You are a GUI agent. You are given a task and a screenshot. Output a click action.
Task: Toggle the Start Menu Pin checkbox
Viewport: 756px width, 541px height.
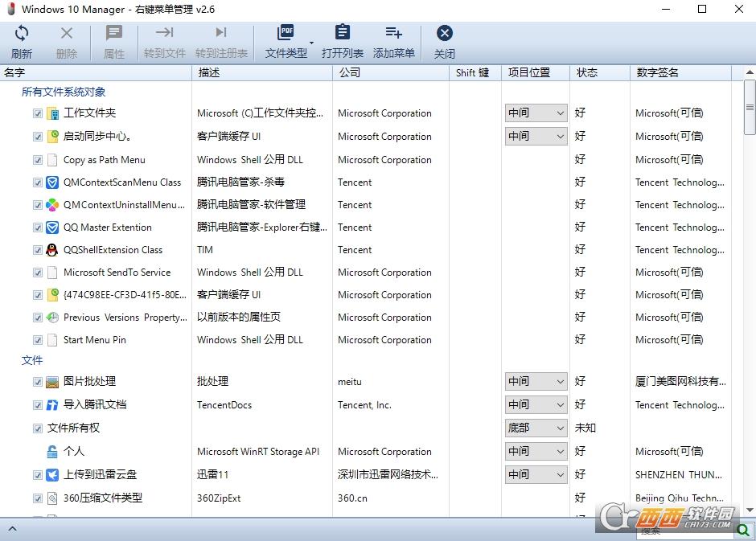(38, 340)
